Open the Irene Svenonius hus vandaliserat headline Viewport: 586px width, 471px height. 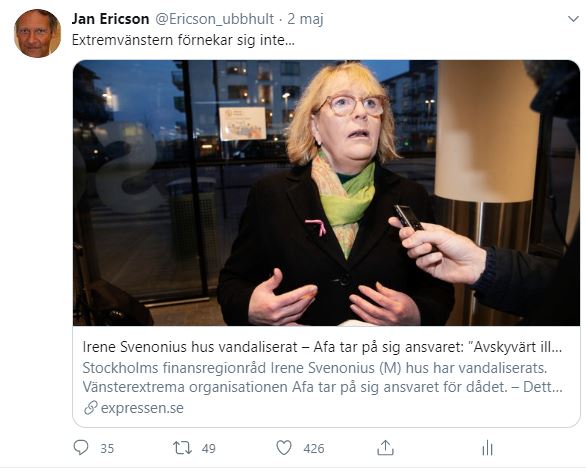(x=322, y=347)
